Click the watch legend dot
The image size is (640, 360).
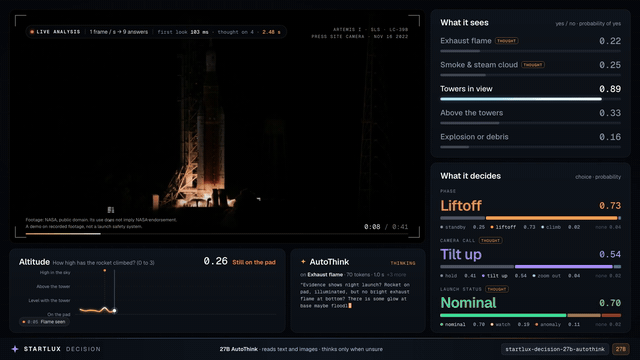pos(492,324)
